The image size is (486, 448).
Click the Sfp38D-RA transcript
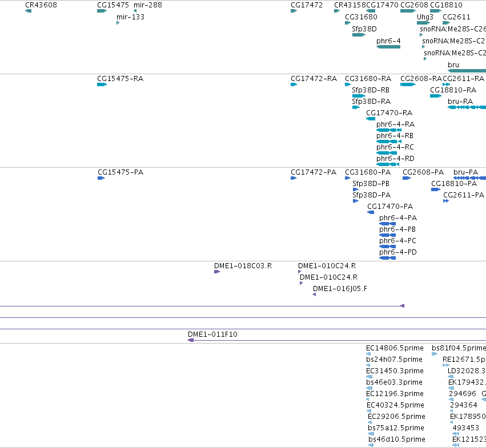point(371,102)
